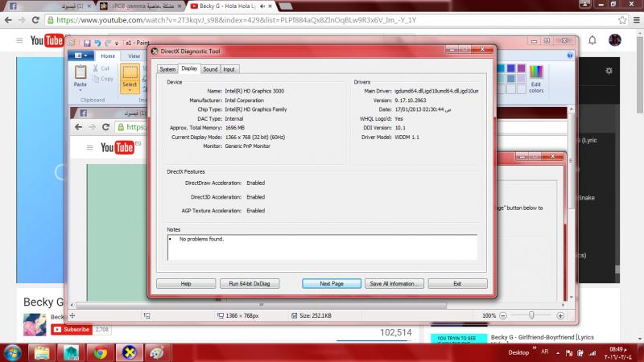Open a new Chrome tab

(x=286, y=6)
